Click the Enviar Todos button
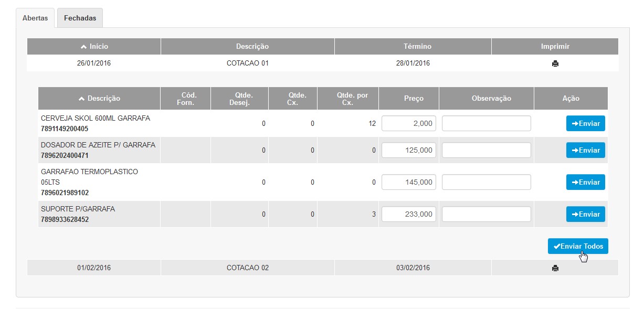Viewport: 644px width, 309px height. click(578, 246)
